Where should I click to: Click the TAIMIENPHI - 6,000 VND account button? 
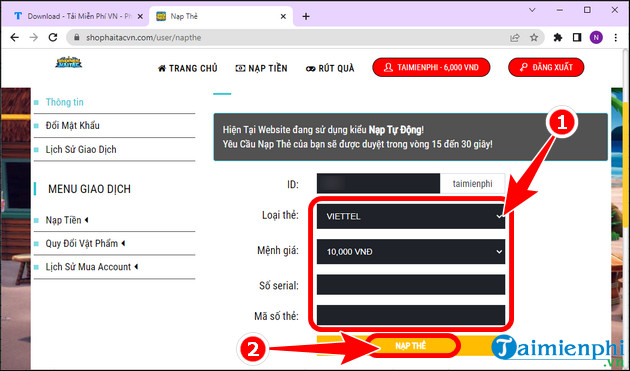coord(431,67)
